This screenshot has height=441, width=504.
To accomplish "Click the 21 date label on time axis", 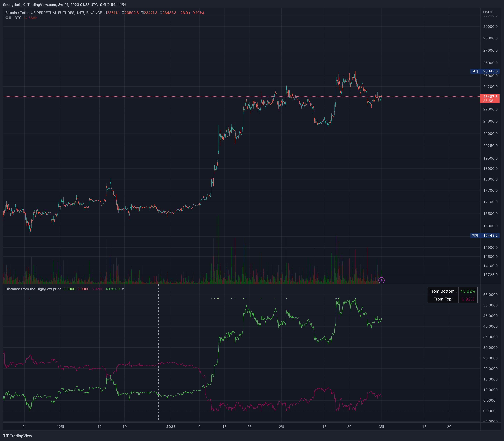I will pos(25,427).
